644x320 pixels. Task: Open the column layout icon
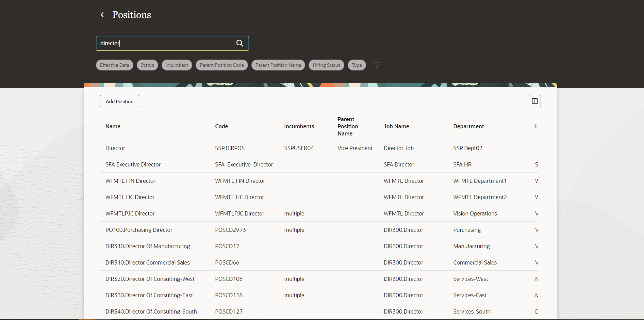click(x=534, y=101)
